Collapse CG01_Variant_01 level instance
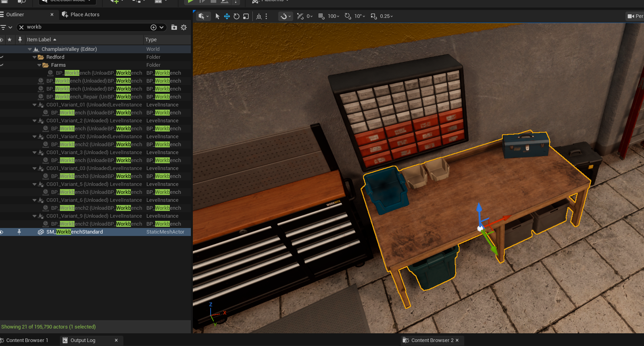Screen dimensions: 644x346 coord(35,105)
